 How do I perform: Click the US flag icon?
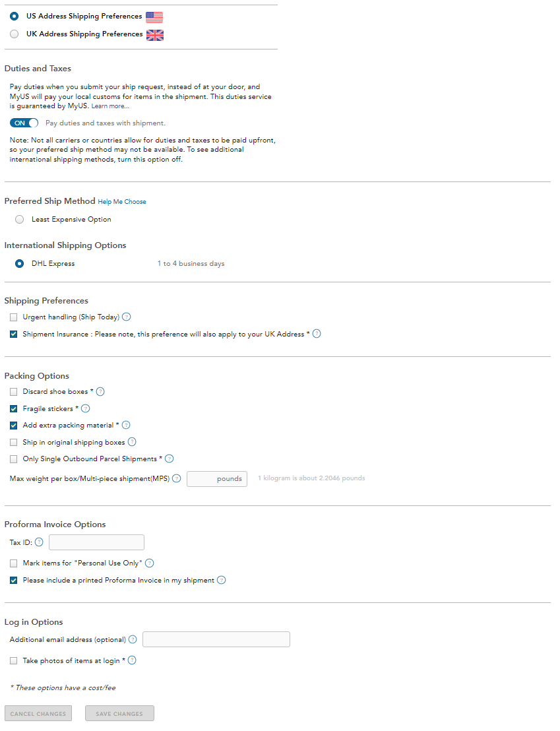pyautogui.click(x=154, y=16)
